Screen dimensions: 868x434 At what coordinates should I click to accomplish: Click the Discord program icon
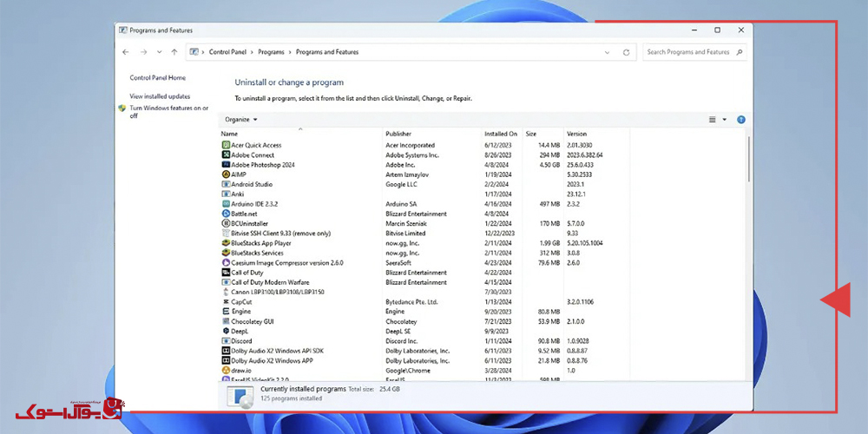tap(226, 341)
